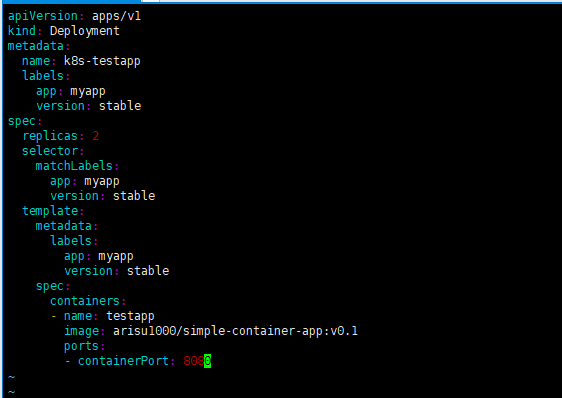Click the labels key below k8s-testapp name

point(43,76)
